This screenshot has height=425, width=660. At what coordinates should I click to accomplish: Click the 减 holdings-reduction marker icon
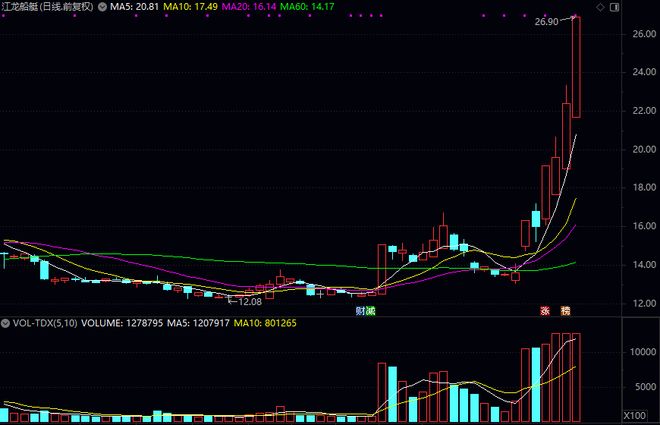point(370,310)
